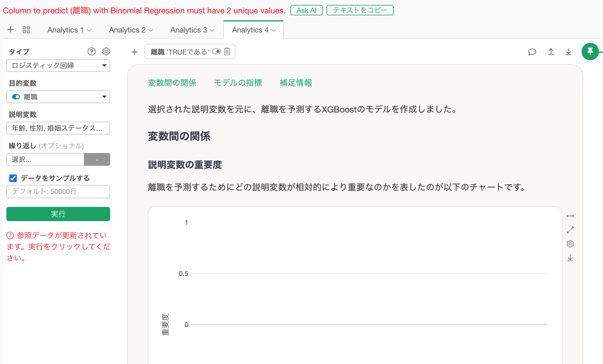603x364 pixels.
Task: Switch to the Analytics 2 tab
Action: click(127, 30)
